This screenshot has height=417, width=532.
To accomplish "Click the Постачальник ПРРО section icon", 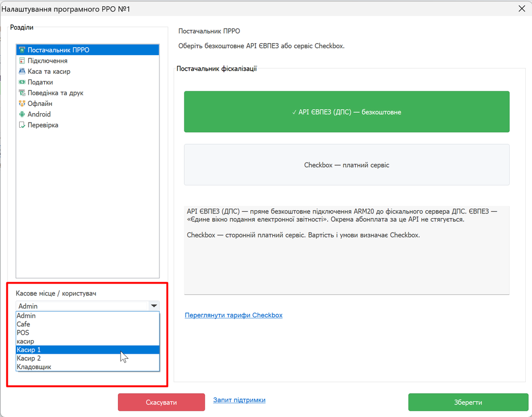I will pyautogui.click(x=22, y=50).
